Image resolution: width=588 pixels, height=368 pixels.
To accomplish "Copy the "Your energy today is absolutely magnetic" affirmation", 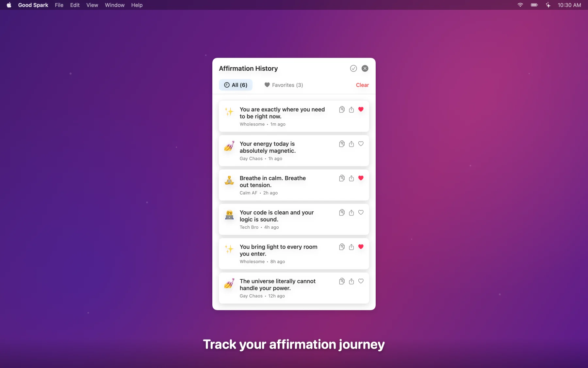I will point(342,144).
